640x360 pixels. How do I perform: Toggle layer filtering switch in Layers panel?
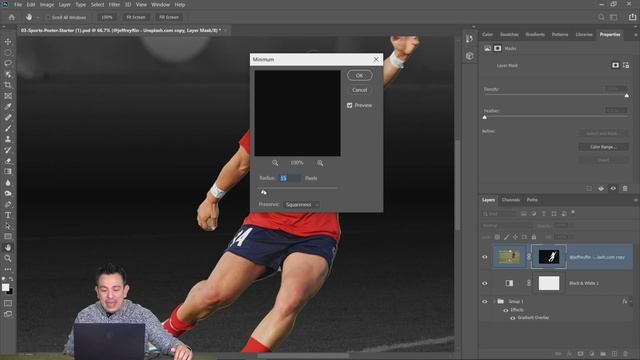(x=573, y=213)
